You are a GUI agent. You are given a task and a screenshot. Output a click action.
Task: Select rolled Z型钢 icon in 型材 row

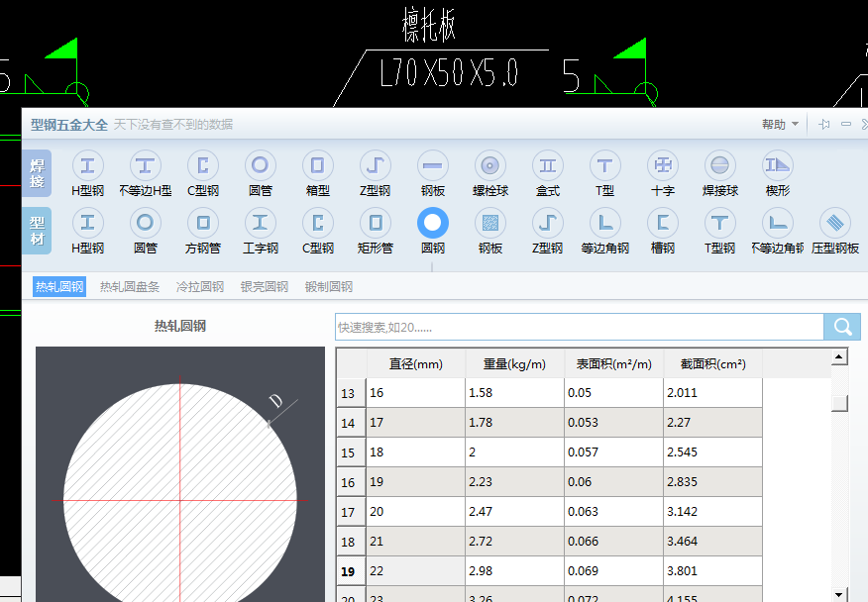[x=548, y=223]
